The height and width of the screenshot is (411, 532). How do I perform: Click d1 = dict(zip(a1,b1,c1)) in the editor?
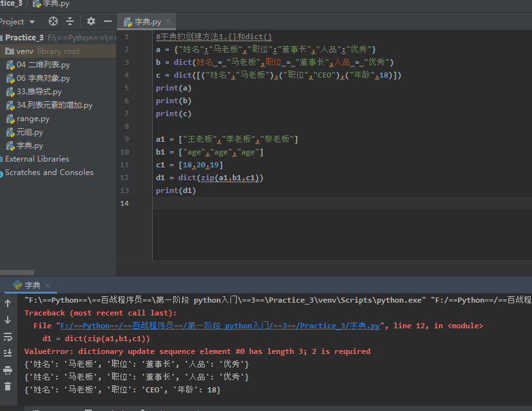210,178
